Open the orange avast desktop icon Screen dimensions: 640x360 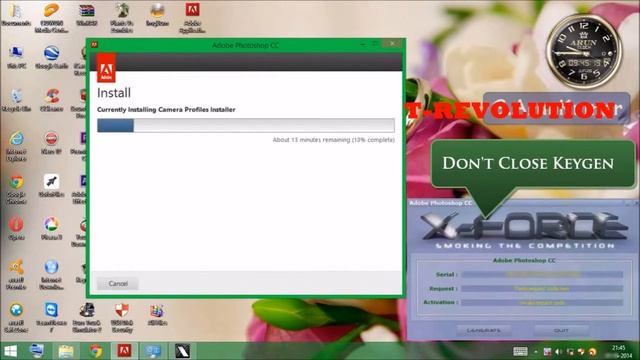[x=16, y=275]
